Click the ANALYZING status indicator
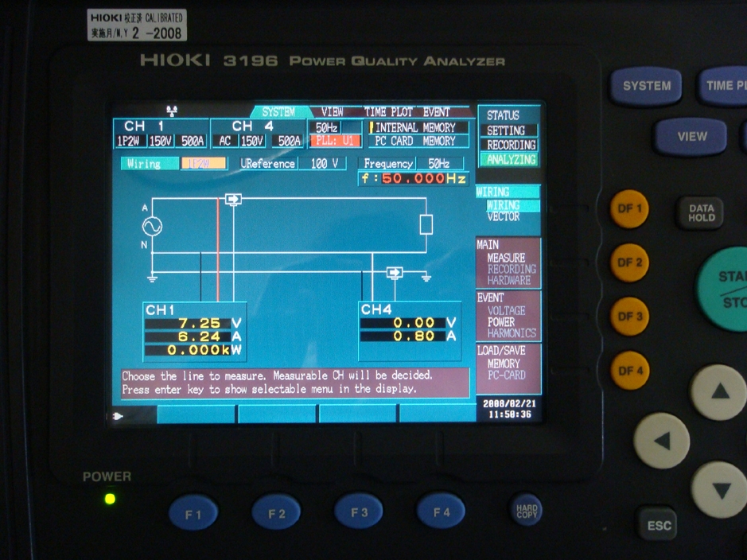747x560 pixels. click(509, 159)
